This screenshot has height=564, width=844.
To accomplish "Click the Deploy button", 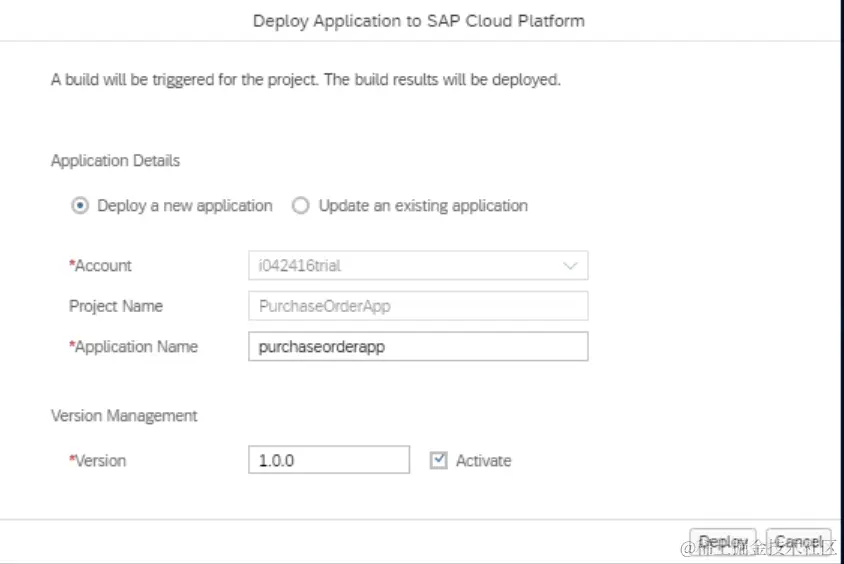I will 722,542.
